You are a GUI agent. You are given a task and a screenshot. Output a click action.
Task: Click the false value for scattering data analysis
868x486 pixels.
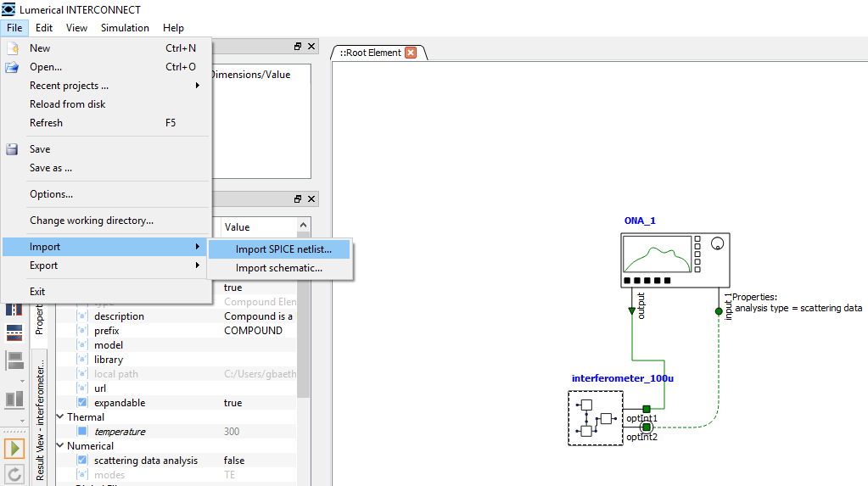click(x=233, y=460)
